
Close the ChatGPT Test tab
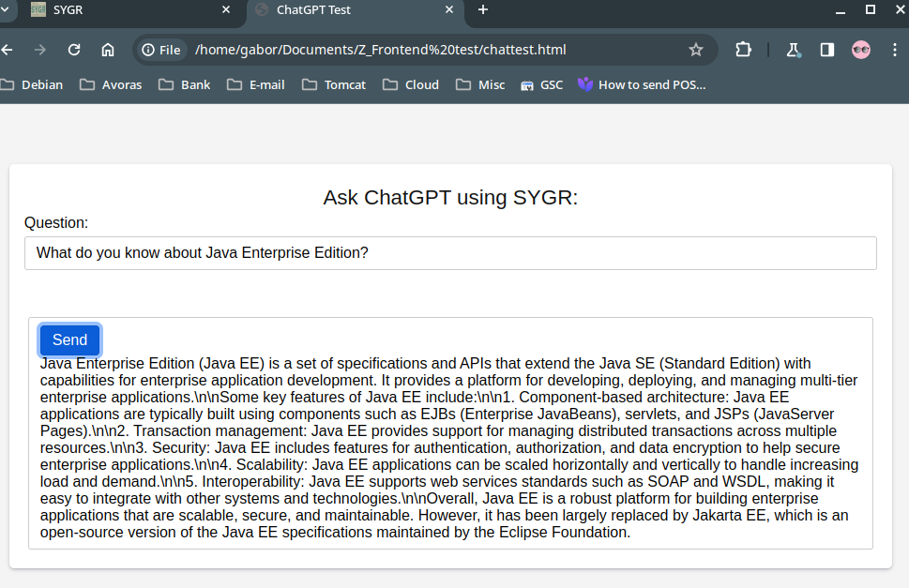449,10
